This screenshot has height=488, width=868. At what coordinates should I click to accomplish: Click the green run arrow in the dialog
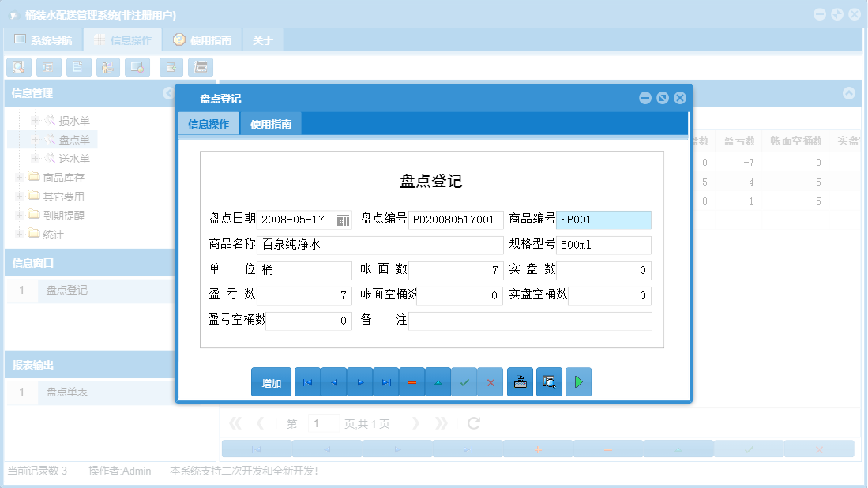point(578,381)
